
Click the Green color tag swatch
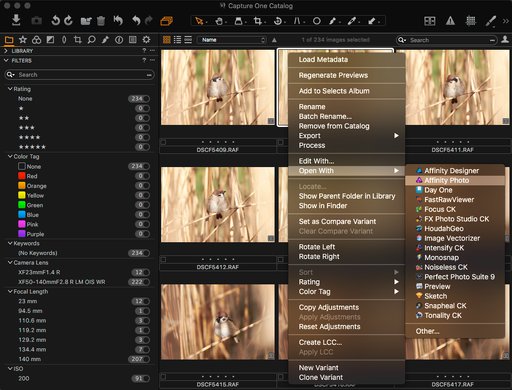point(22,205)
